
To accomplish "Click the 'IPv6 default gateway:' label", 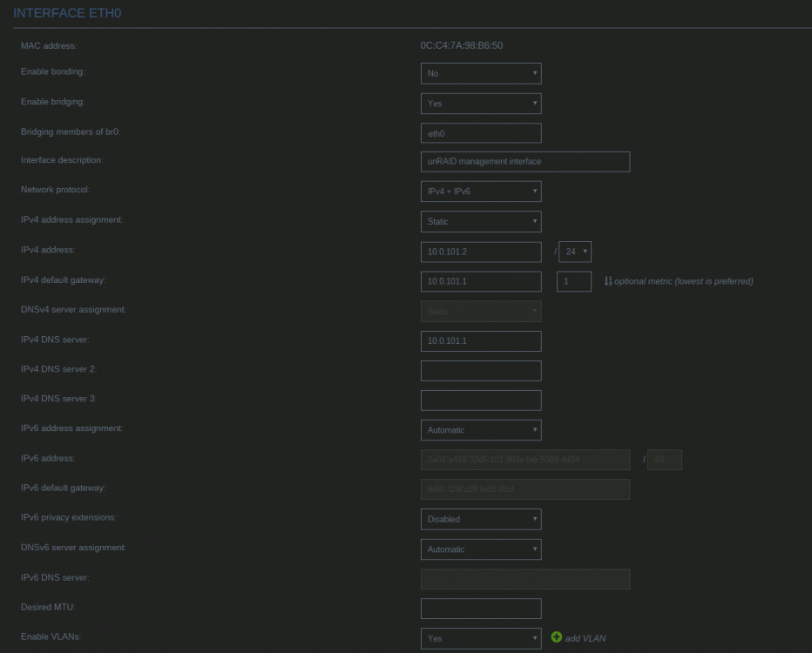I will pos(63,488).
